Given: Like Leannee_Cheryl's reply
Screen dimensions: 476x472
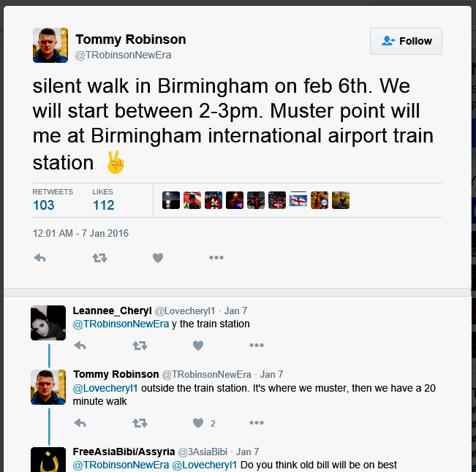Looking at the screenshot, I should tap(197, 346).
